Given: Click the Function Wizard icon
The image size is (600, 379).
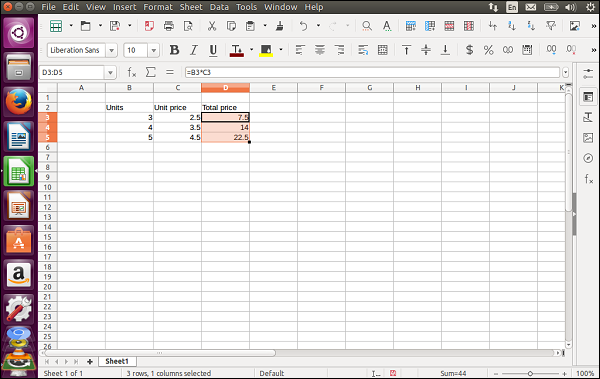Looking at the screenshot, I should [132, 72].
